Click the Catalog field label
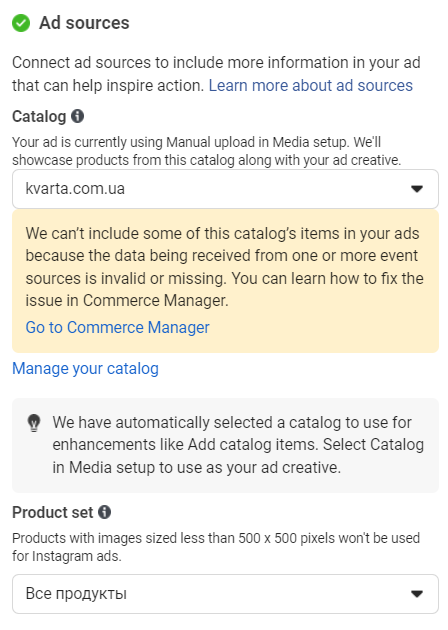 tap(39, 117)
